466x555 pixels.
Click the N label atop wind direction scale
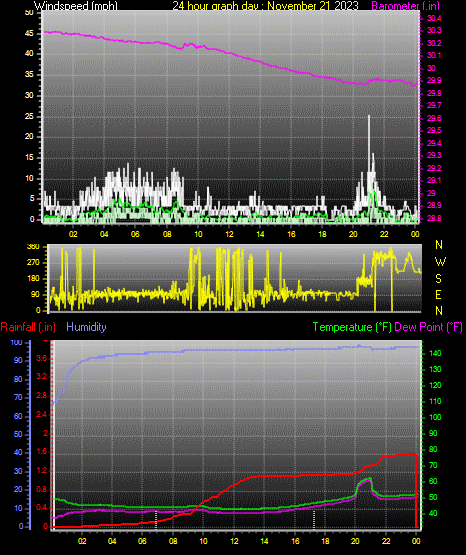(x=439, y=245)
